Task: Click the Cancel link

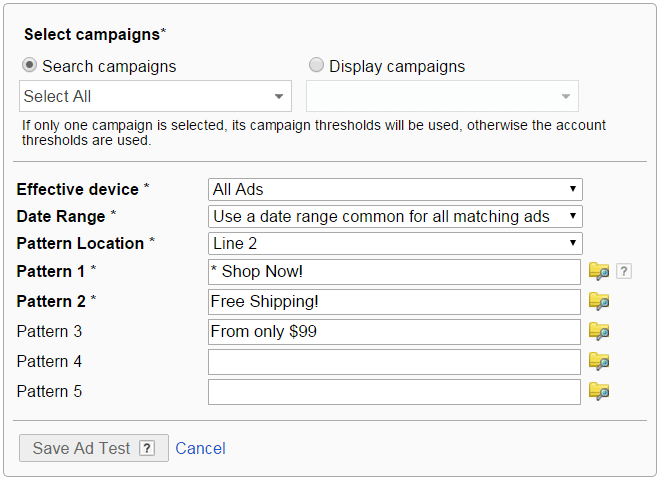Action: pyautogui.click(x=200, y=448)
